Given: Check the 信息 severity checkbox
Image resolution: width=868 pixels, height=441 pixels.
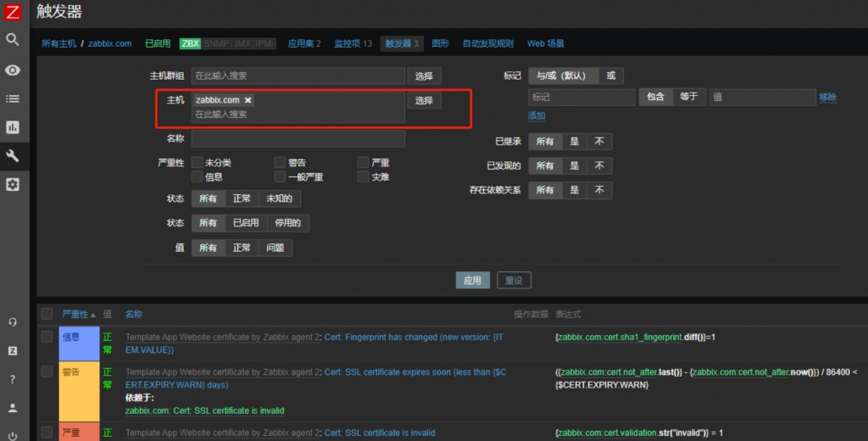Looking at the screenshot, I should pos(197,176).
